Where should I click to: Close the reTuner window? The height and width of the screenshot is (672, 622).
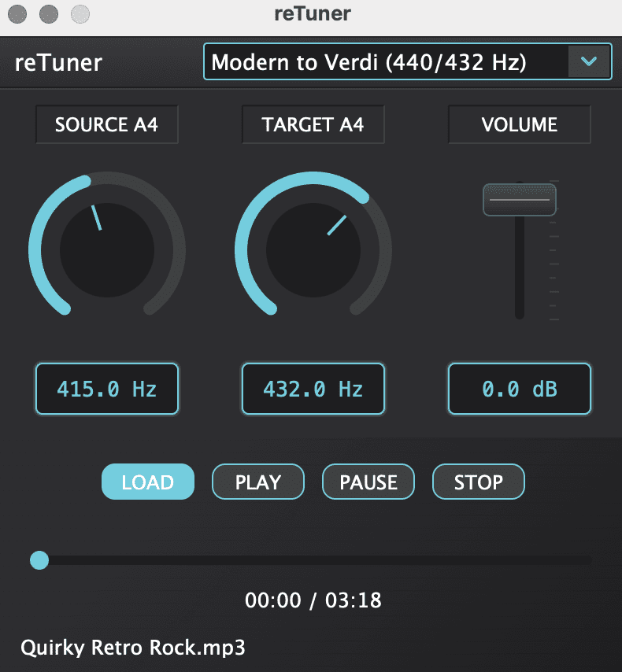17,13
